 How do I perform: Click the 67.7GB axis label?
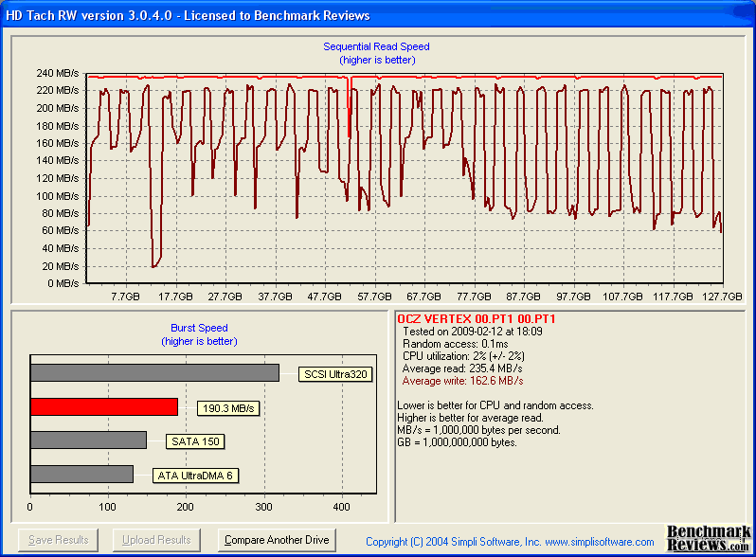pos(423,296)
